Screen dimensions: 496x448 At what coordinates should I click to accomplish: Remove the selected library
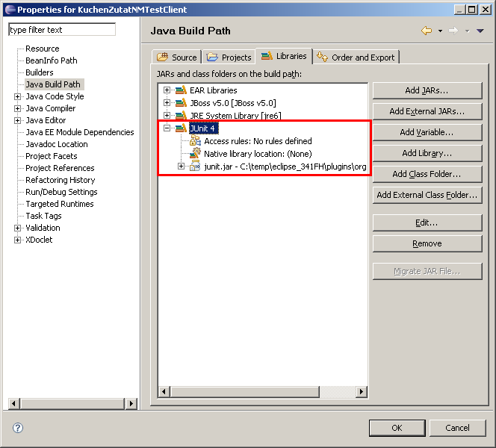tap(427, 243)
